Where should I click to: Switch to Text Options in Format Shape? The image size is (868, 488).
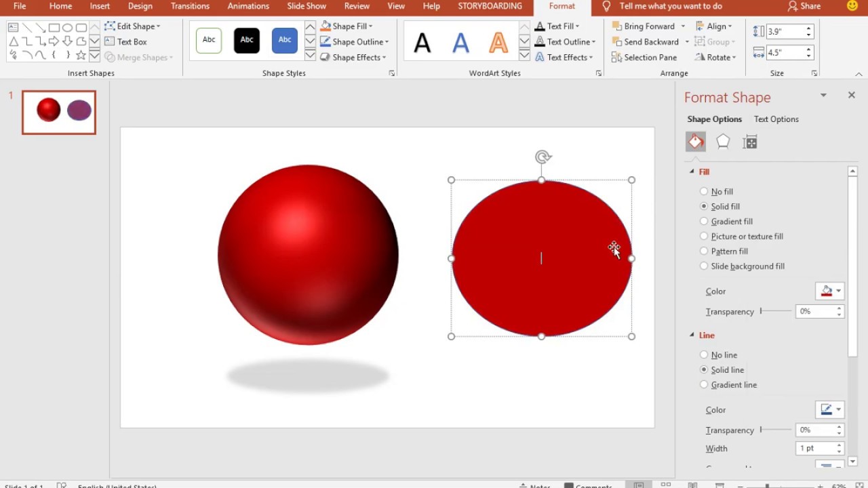click(x=776, y=119)
